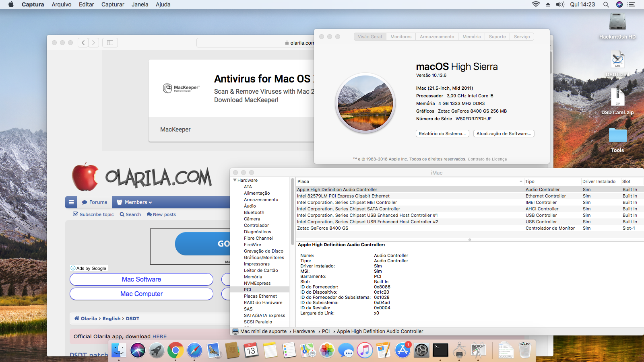
Task: Open Contacts book icon in Dock
Action: (x=233, y=350)
